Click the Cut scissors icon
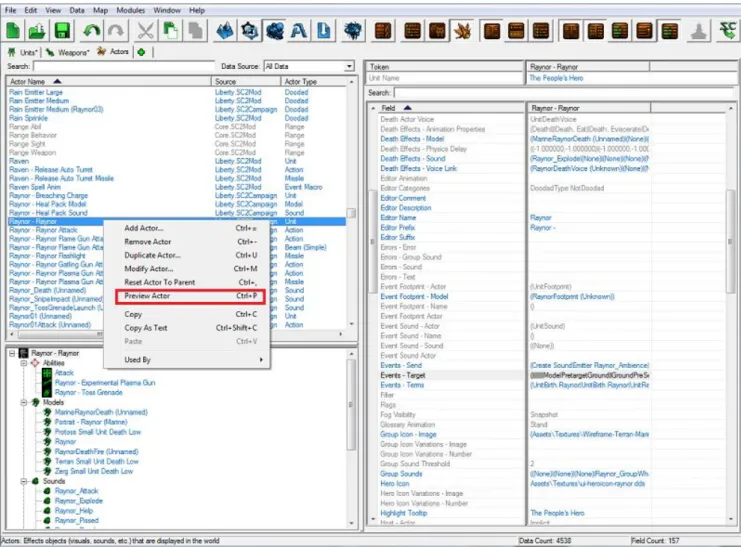This screenshot has height=547, width=741. (146, 31)
